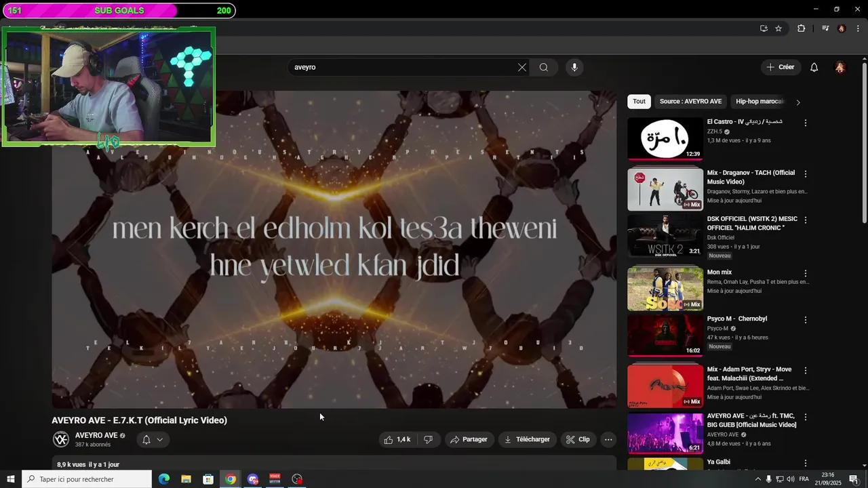Share the video via Partager

(469, 439)
